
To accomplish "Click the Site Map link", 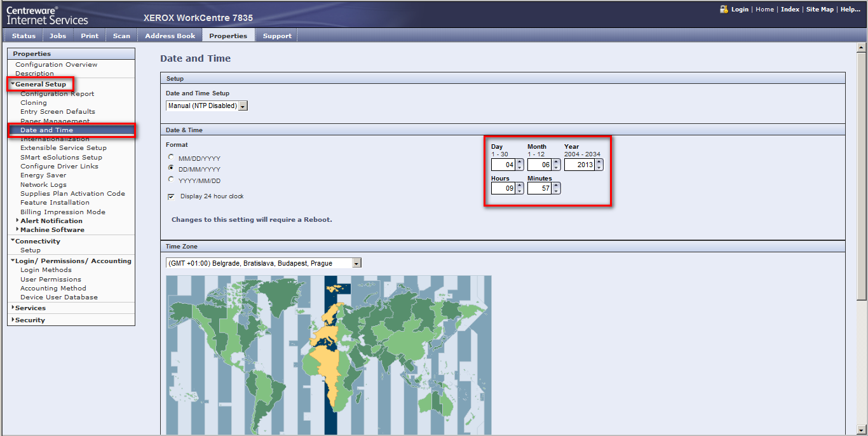I will tap(820, 10).
